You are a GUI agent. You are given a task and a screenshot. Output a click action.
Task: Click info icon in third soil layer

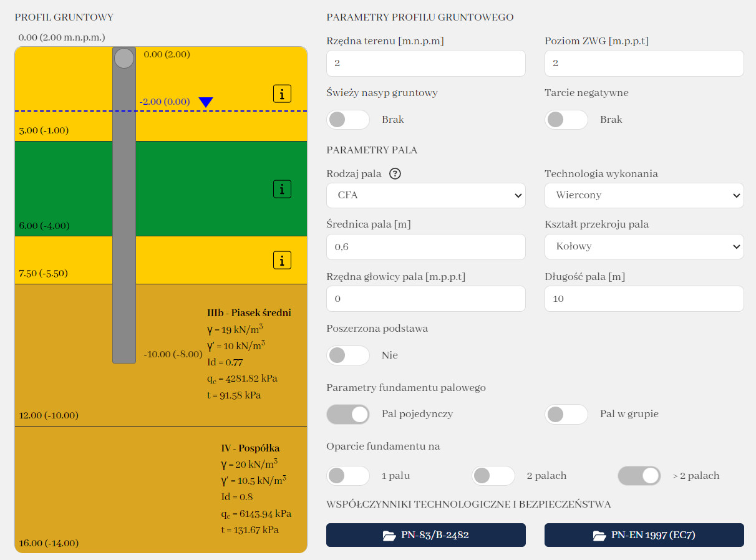pos(282,260)
